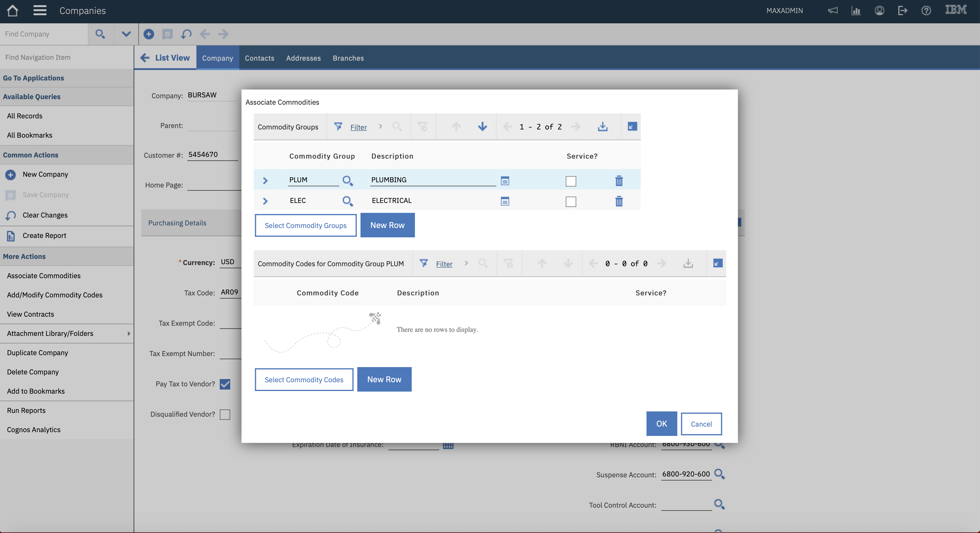The height and width of the screenshot is (533, 980).
Task: Open bulletin board megaphone icon
Action: pyautogui.click(x=832, y=11)
